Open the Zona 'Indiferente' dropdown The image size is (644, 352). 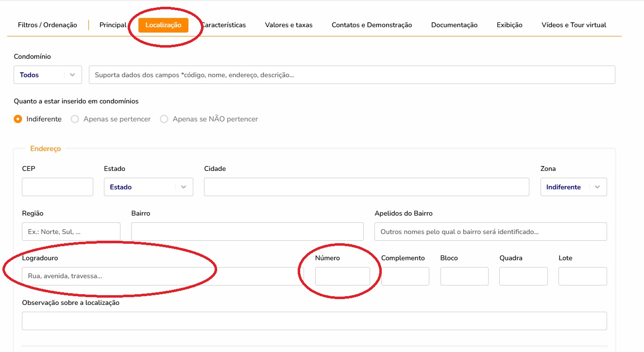[x=573, y=187]
